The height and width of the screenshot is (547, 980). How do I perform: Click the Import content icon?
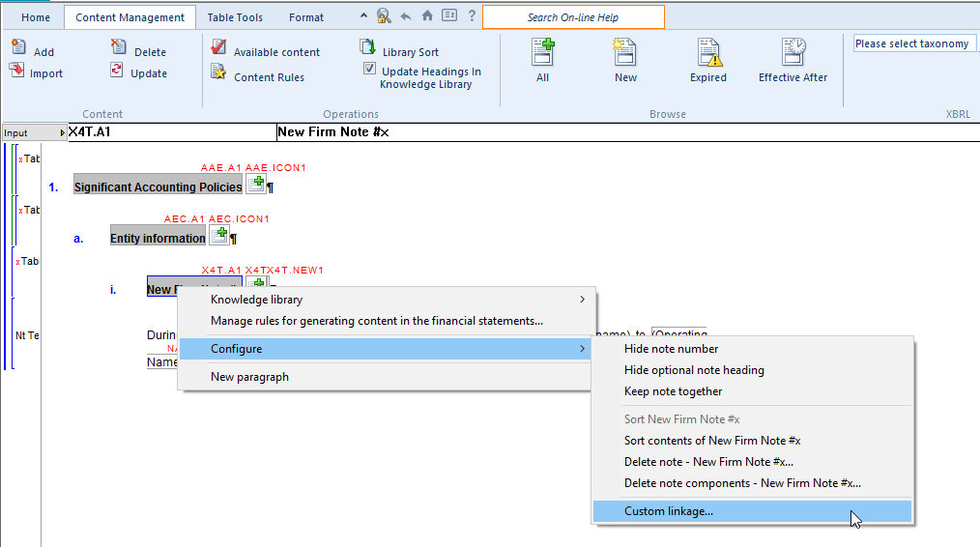tap(17, 72)
